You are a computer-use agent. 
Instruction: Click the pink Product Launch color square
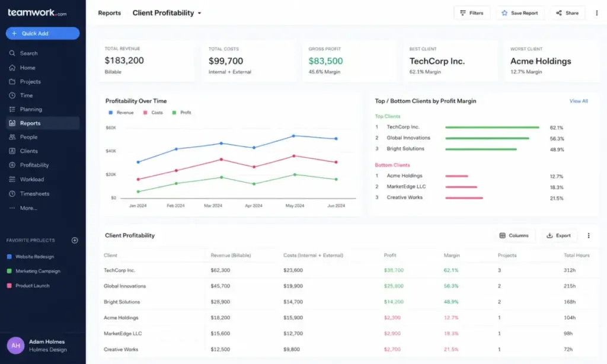pos(9,285)
